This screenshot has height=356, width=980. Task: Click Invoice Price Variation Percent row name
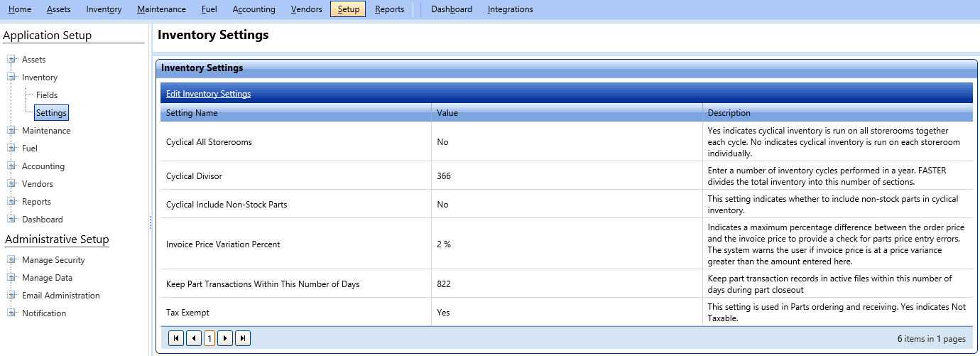coord(223,244)
